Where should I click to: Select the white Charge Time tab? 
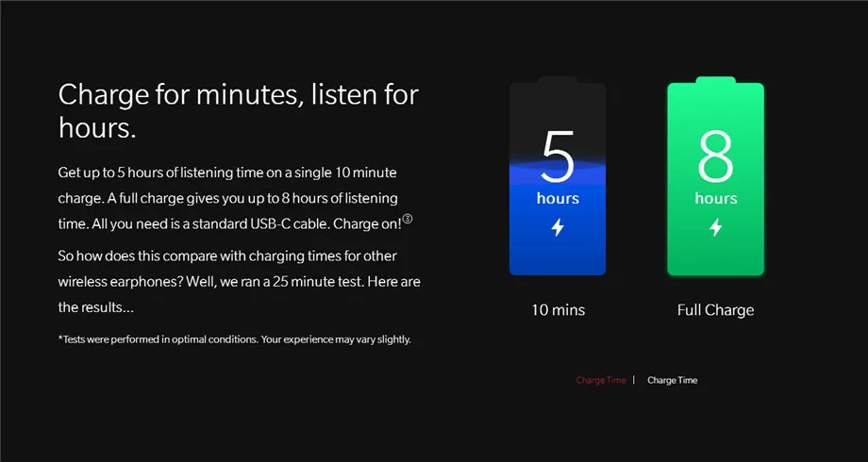672,380
